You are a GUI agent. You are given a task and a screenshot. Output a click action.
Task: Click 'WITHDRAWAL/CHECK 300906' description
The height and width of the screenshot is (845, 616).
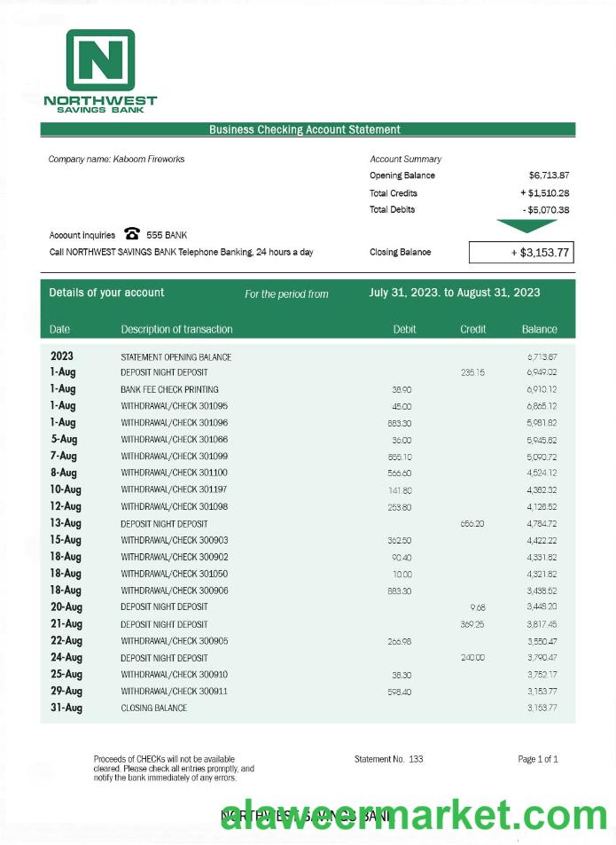[175, 591]
